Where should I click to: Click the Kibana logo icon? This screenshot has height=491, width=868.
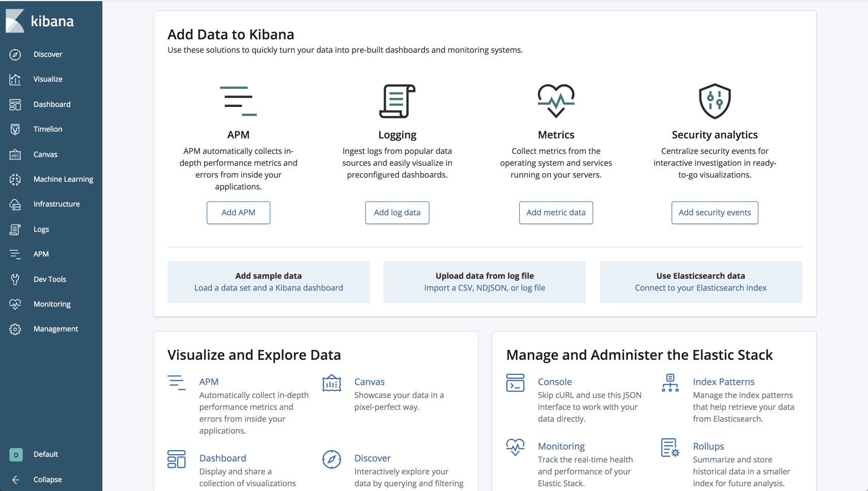[x=15, y=21]
